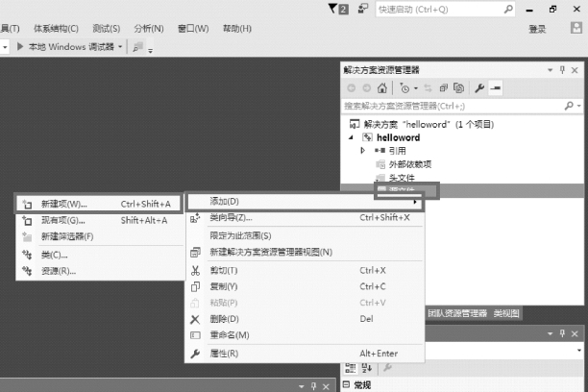
Task: Select 新建项(W)... in the submenu
Action: click(x=98, y=204)
